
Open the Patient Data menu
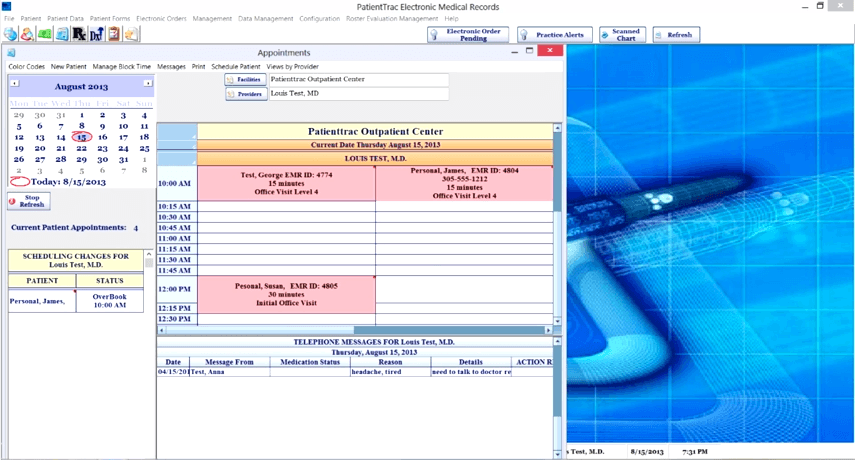[x=65, y=19]
